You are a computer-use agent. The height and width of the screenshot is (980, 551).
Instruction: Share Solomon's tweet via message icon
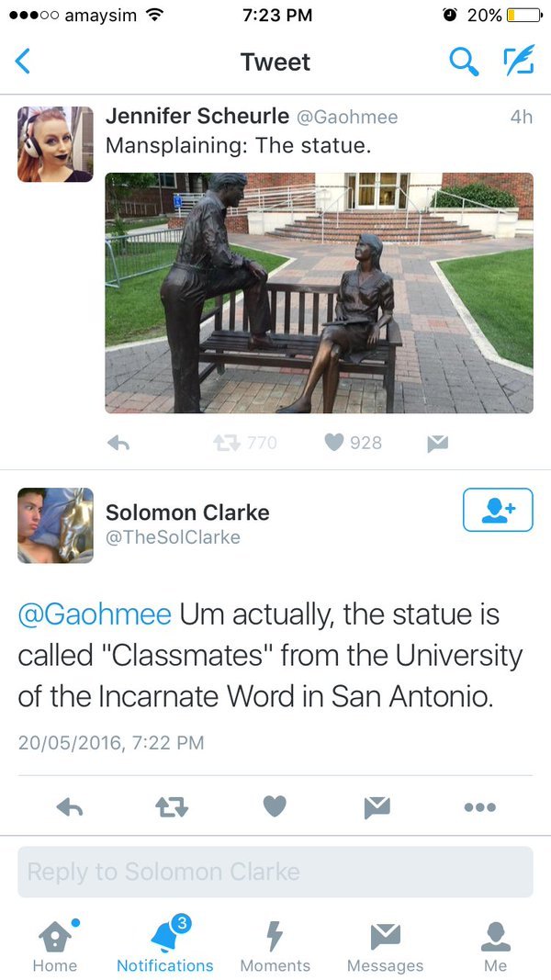[377, 806]
